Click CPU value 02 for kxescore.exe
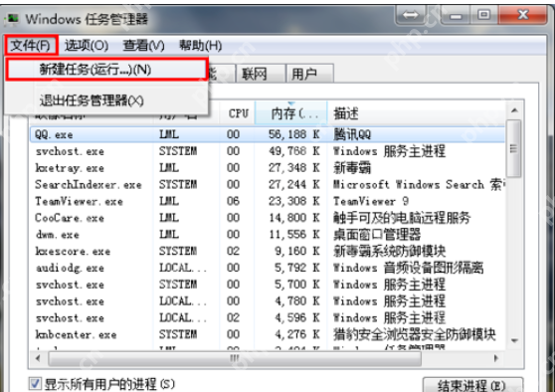This screenshot has width=555, height=392. [234, 251]
